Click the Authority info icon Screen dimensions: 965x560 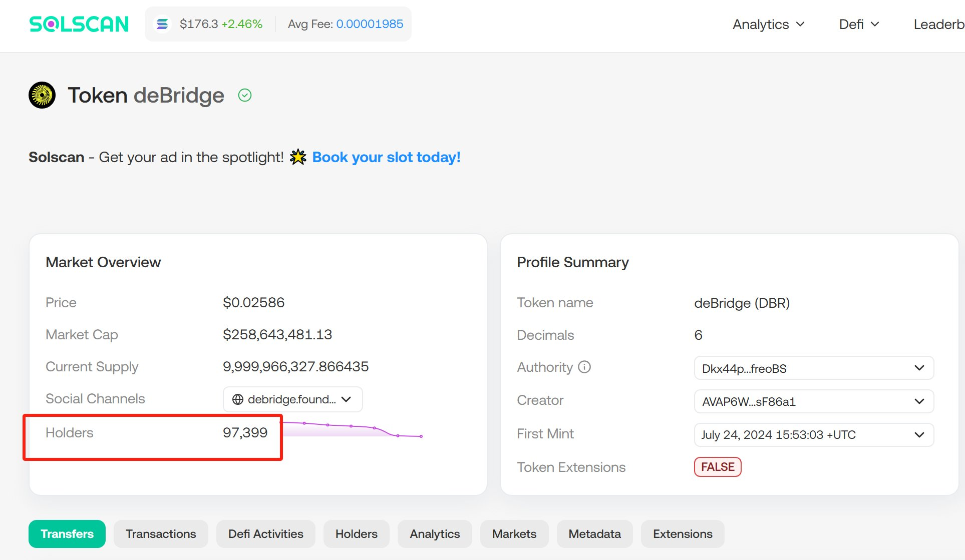coord(584,367)
